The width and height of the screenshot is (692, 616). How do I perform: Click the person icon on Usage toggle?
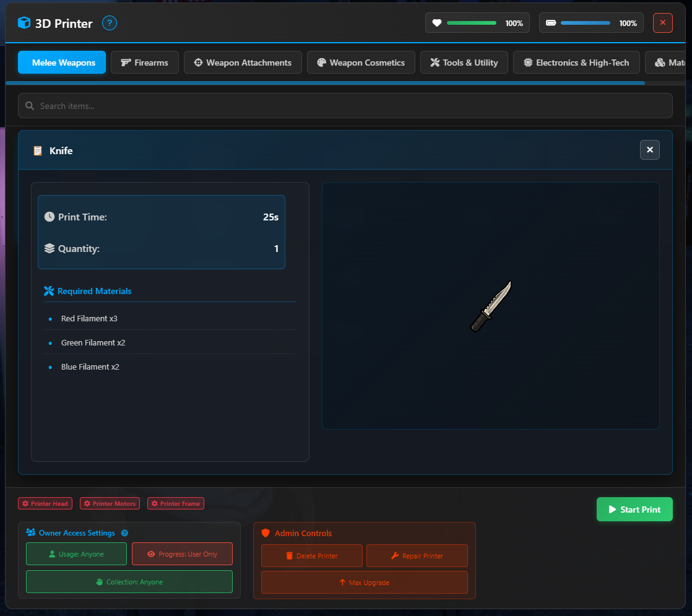click(52, 553)
